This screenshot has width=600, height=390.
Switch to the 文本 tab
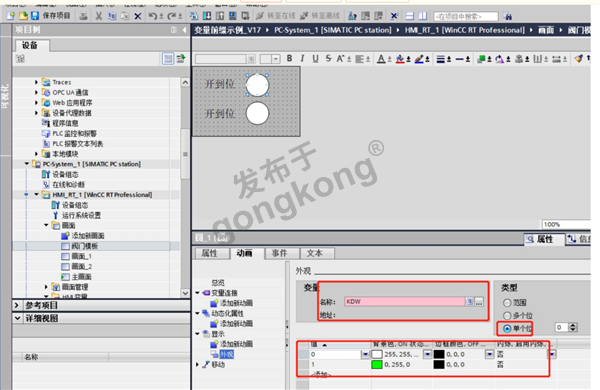315,253
